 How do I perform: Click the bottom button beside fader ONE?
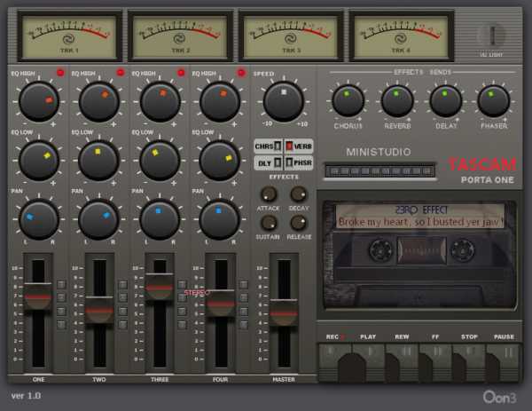61,325
